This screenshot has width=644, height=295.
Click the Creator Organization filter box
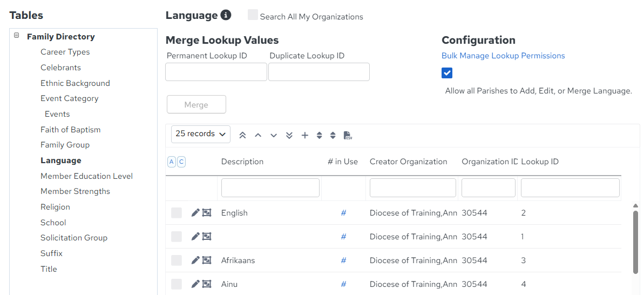coord(413,188)
